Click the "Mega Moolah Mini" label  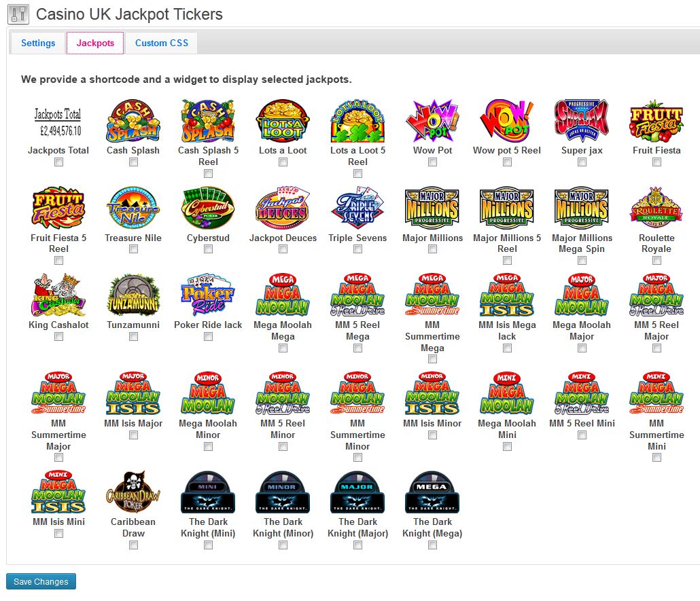coord(507,429)
